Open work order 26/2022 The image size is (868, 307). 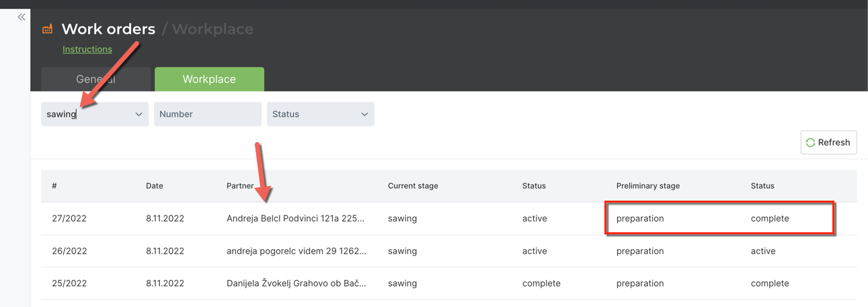(69, 251)
